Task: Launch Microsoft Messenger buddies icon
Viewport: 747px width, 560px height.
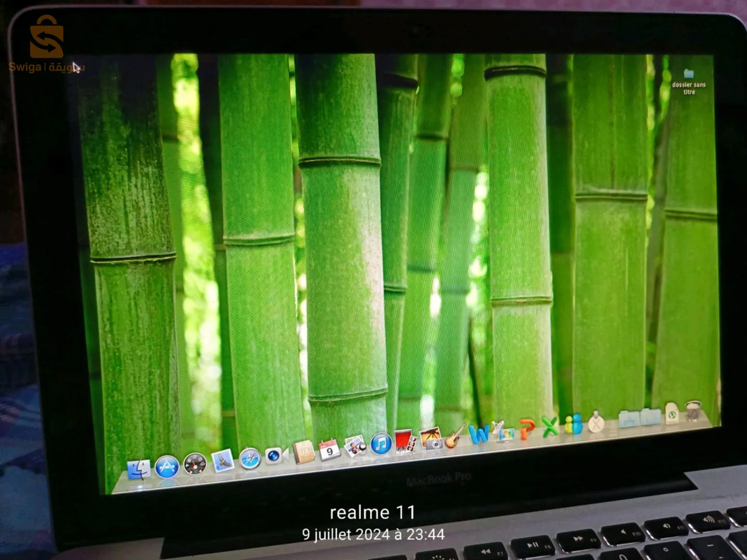Action: (x=574, y=424)
